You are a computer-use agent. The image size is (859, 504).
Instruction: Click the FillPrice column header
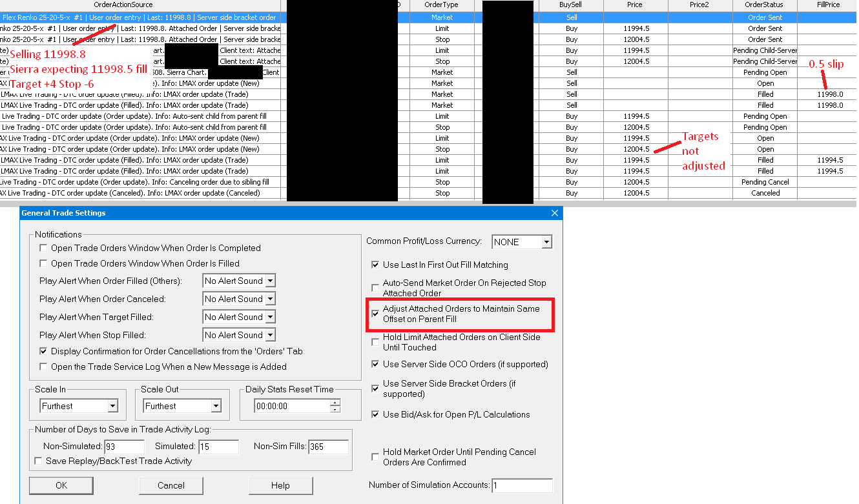point(829,5)
